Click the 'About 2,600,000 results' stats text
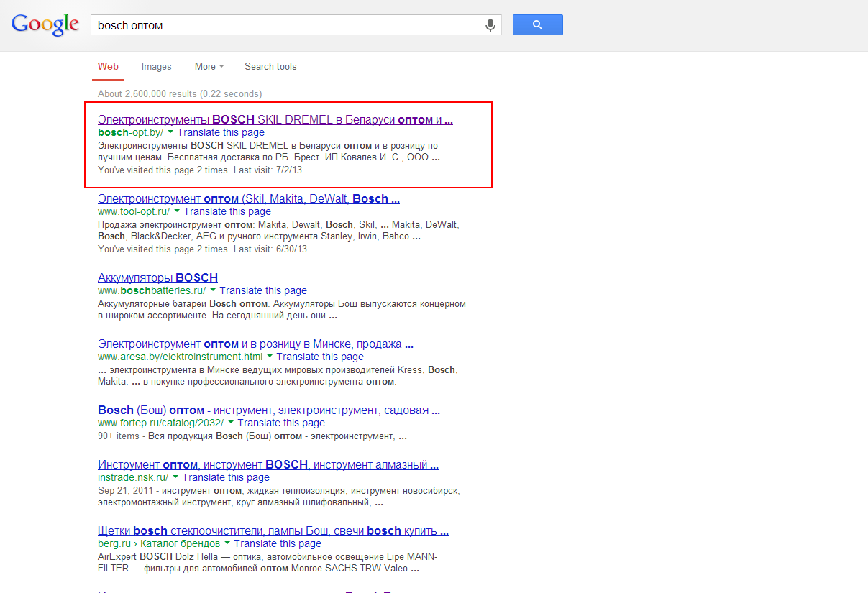Screen dimensions: 868x593 point(180,93)
